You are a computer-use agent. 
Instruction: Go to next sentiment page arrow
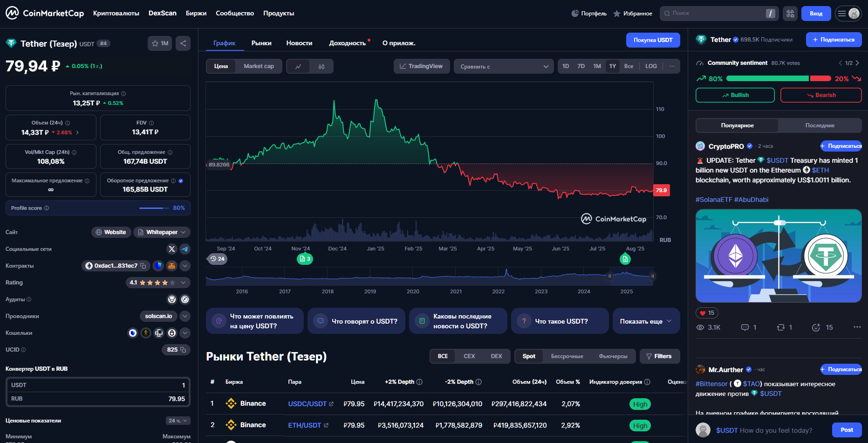point(857,63)
